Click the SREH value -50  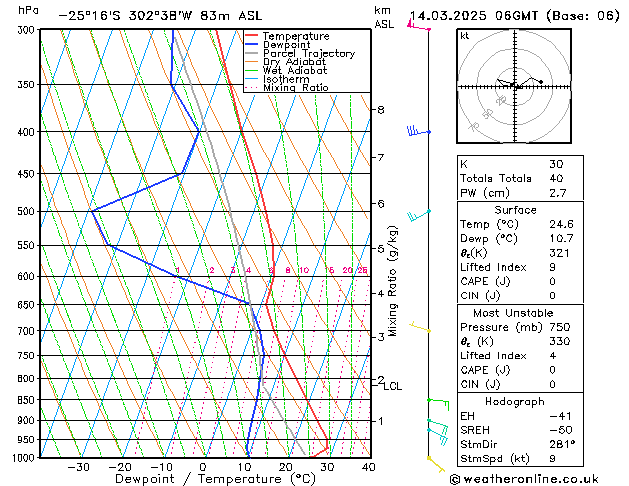pos(560,430)
